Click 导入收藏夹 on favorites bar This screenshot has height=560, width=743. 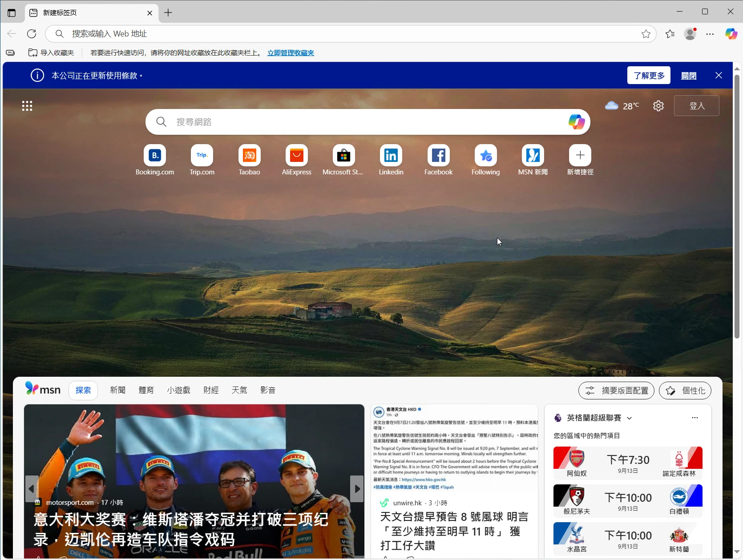pyautogui.click(x=51, y=52)
